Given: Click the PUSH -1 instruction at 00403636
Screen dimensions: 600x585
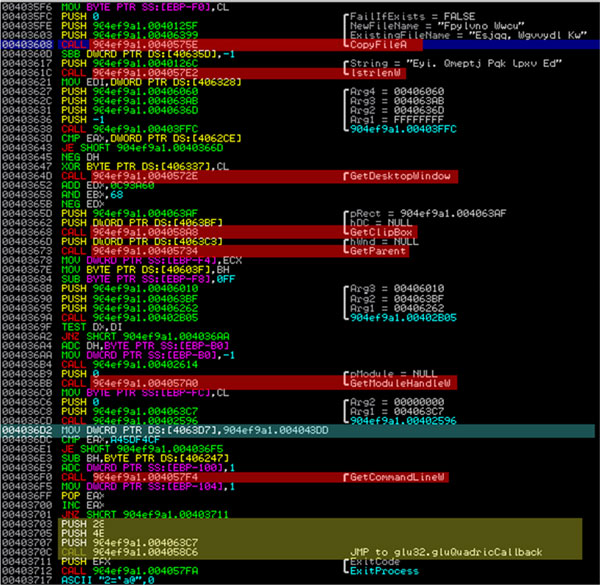Looking at the screenshot, I should tap(83, 120).
